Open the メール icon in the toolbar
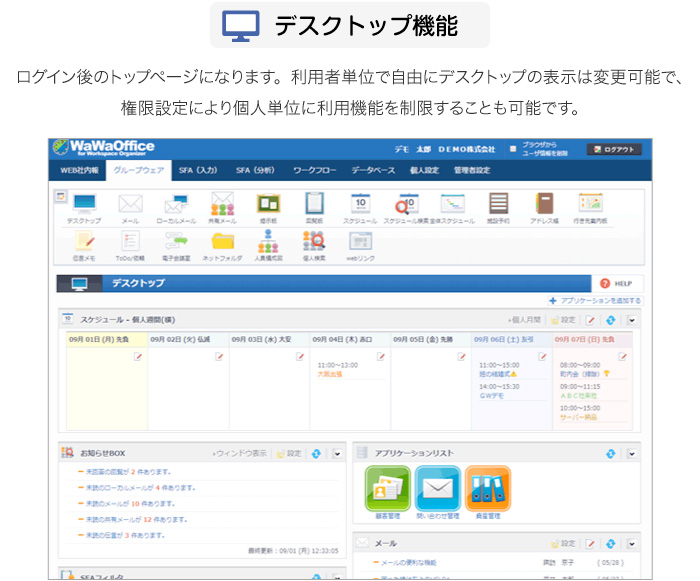 130,207
